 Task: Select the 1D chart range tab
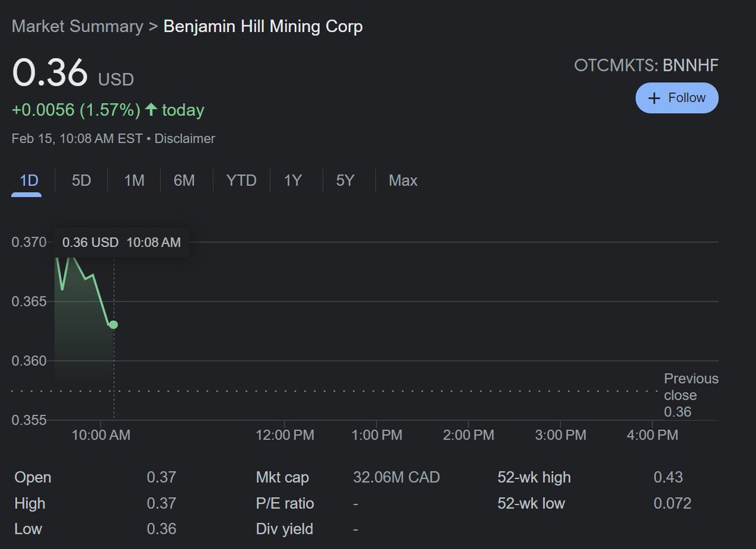(x=29, y=181)
